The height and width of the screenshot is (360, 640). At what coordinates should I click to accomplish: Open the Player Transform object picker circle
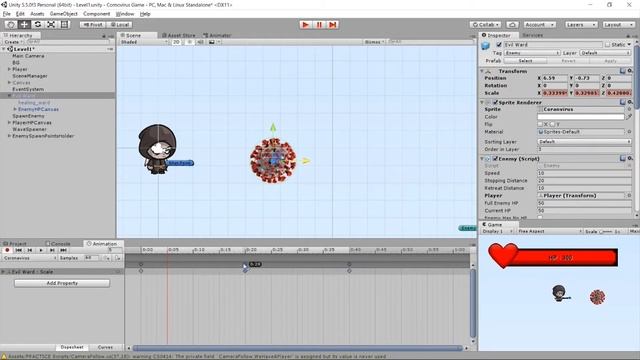coord(629,196)
